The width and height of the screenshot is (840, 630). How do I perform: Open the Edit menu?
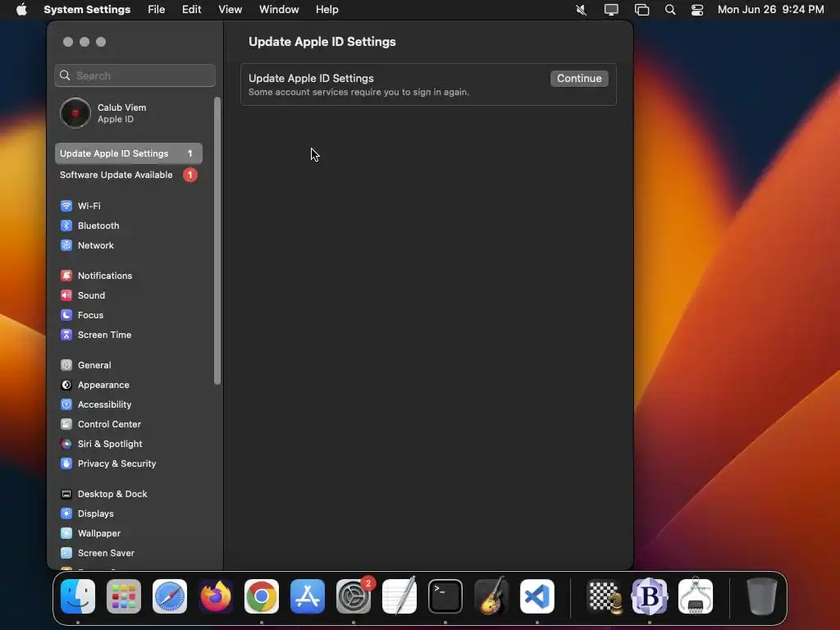(192, 10)
